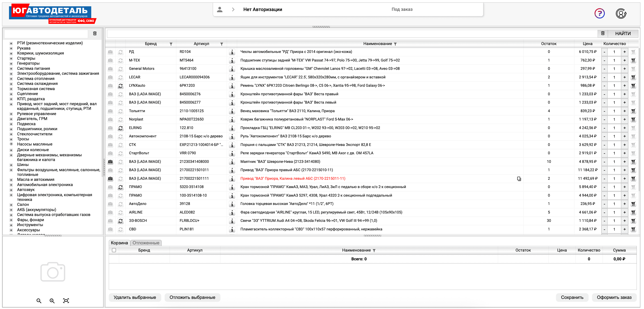Screen dimensions: 644x309
Task: Zoom in on the product image preview
Action: point(52,301)
